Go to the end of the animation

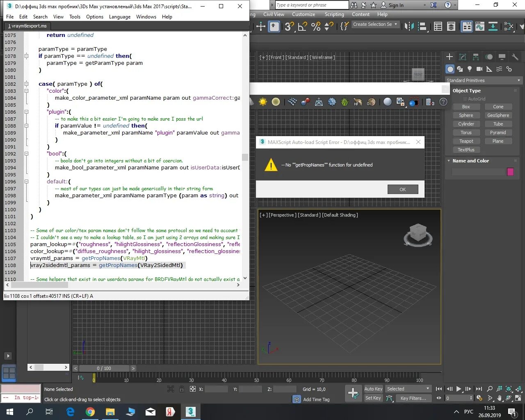pyautogui.click(x=478, y=389)
